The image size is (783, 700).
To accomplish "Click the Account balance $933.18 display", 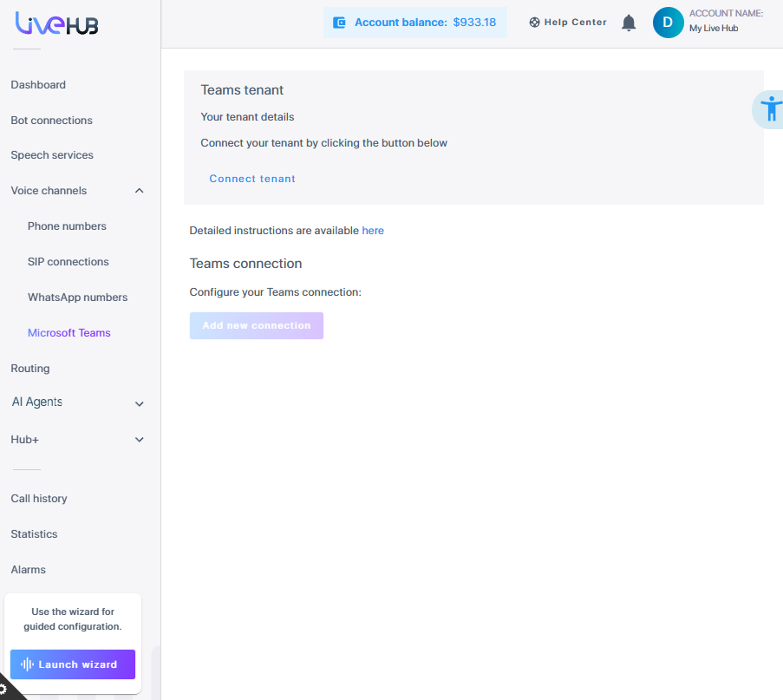I will pyautogui.click(x=415, y=23).
